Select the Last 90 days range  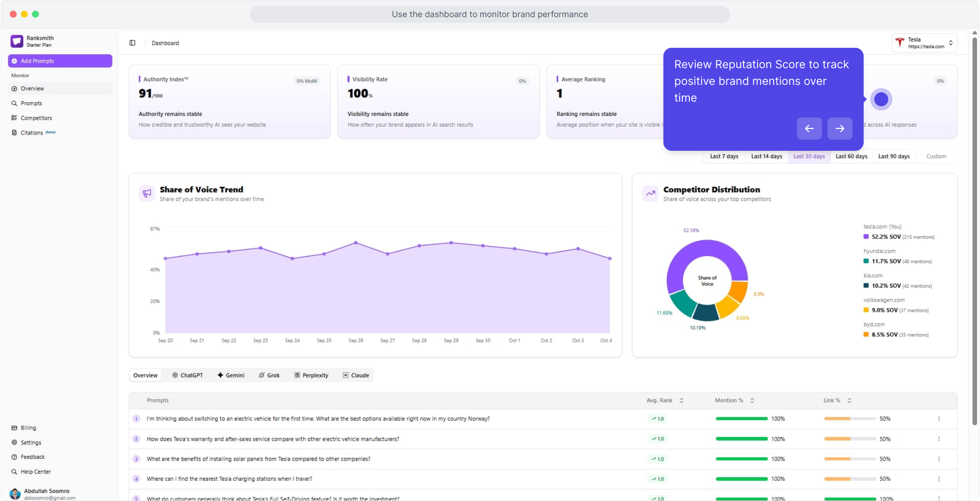point(893,156)
